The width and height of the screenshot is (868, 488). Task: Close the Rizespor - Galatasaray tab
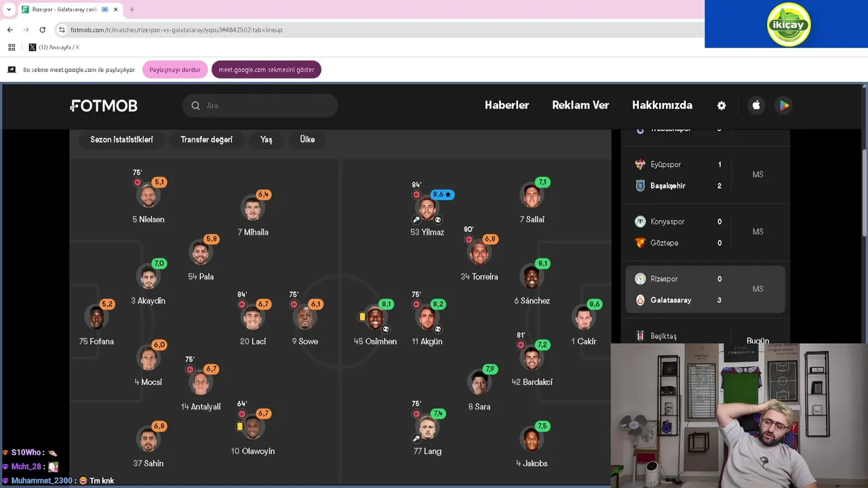(x=116, y=9)
